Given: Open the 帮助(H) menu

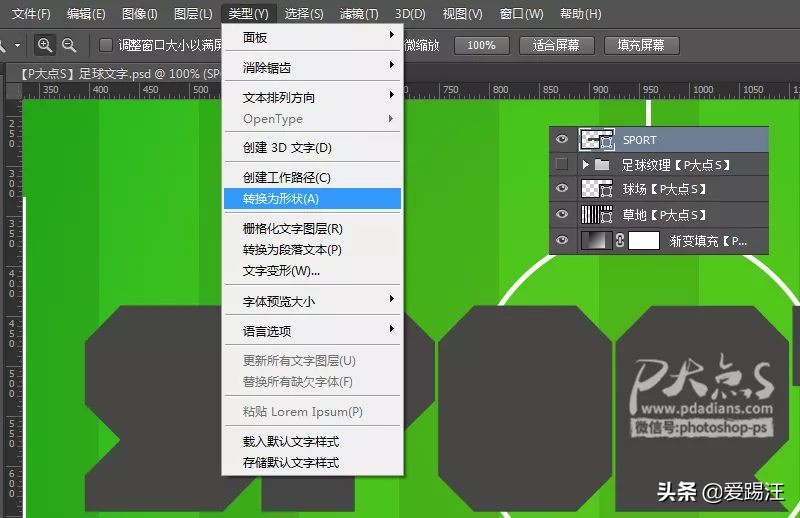Looking at the screenshot, I should [x=581, y=14].
